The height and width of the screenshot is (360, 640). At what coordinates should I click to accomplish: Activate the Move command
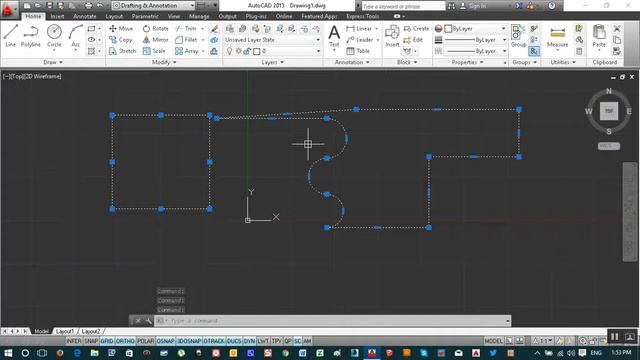click(x=121, y=29)
